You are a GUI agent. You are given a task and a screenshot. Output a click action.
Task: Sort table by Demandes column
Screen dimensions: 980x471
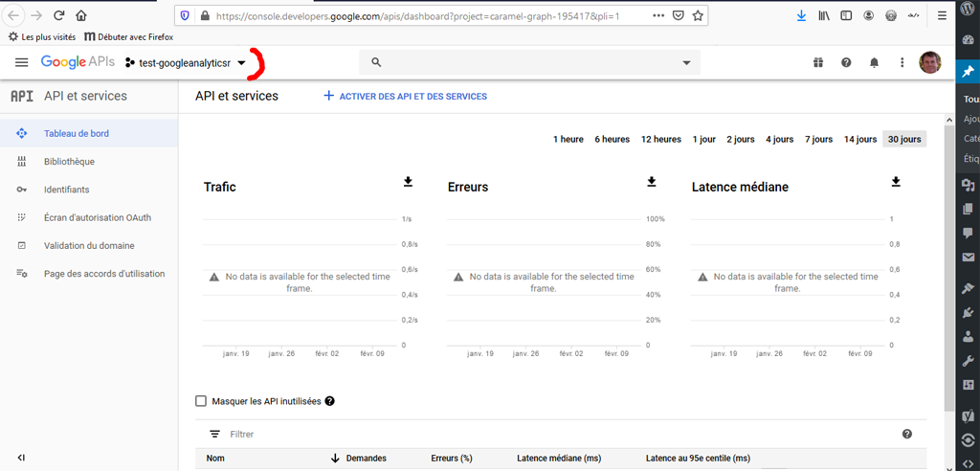pos(366,458)
